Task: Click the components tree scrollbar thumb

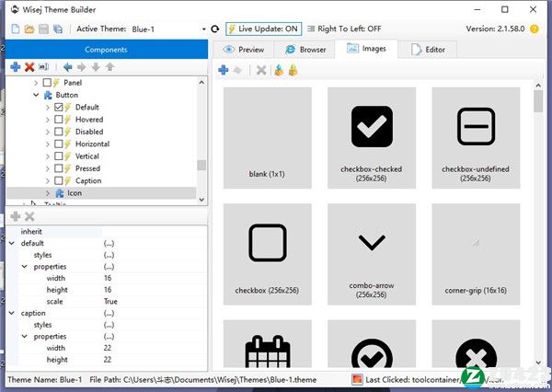Action: 201,166
